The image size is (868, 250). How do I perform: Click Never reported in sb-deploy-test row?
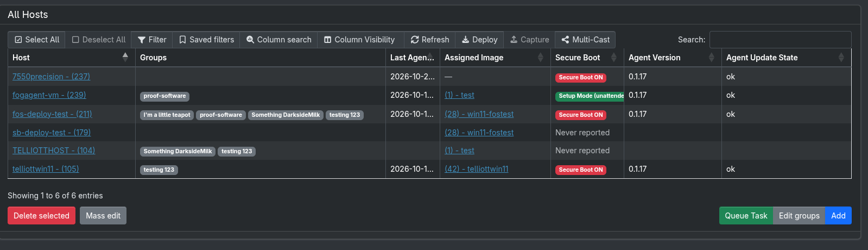click(x=582, y=133)
